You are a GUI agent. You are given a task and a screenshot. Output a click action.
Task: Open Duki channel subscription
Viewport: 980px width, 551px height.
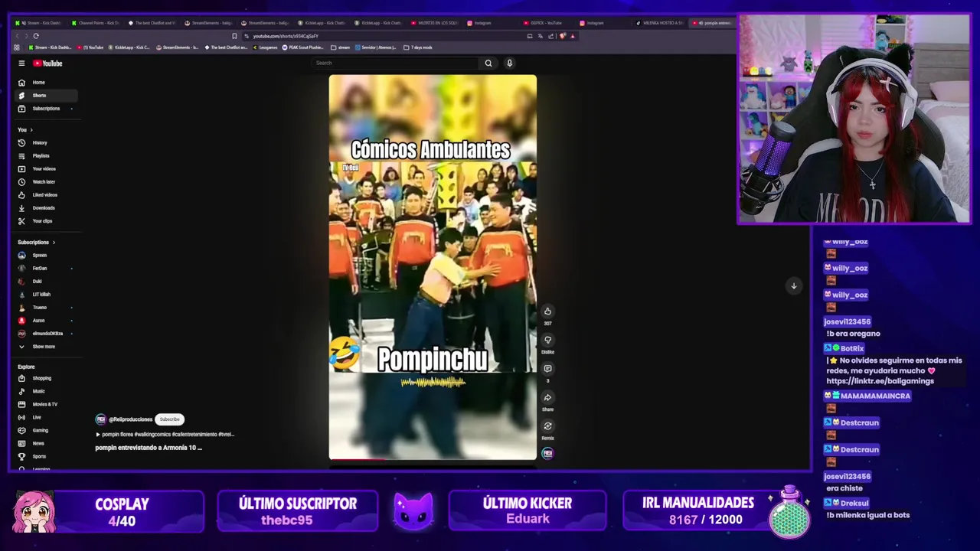point(46,282)
